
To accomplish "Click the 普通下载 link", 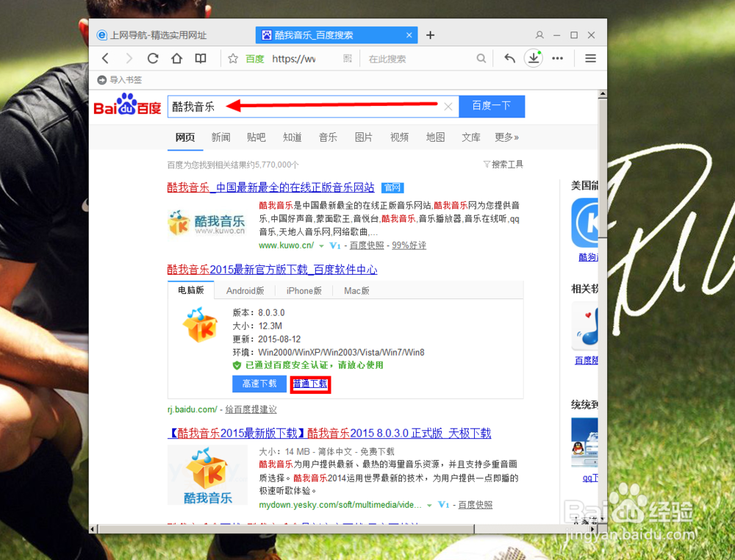I will click(310, 384).
